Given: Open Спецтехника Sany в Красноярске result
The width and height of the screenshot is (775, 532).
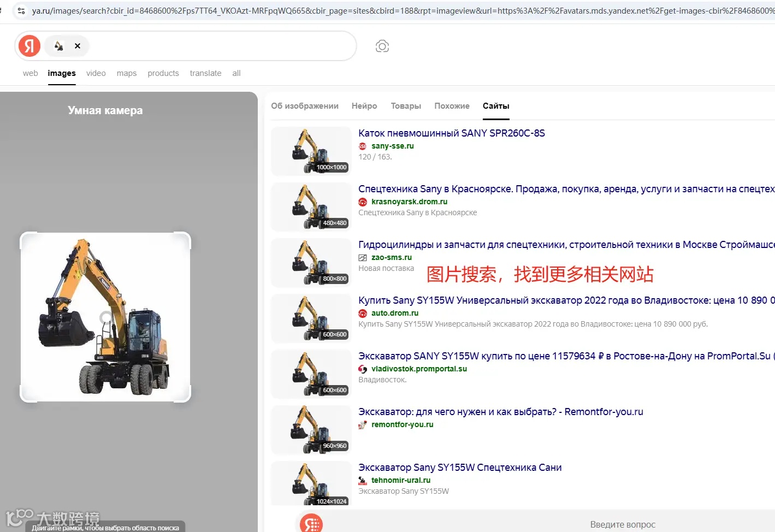Looking at the screenshot, I should point(566,189).
